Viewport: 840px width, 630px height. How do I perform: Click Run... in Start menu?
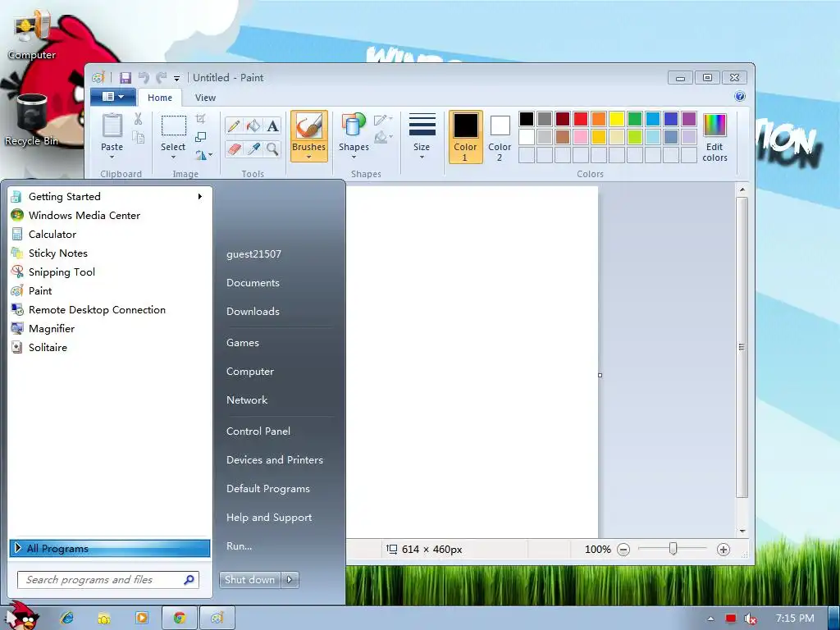tap(239, 546)
